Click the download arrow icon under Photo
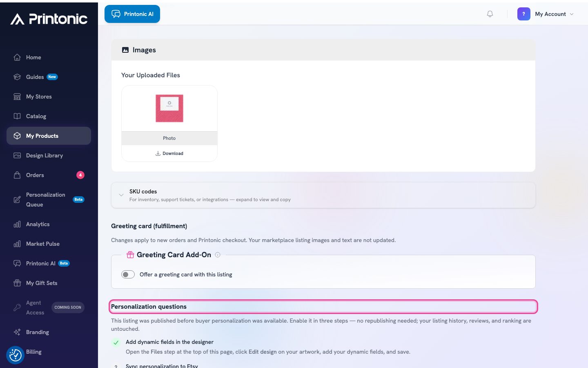The height and width of the screenshot is (368, 588). coord(158,153)
